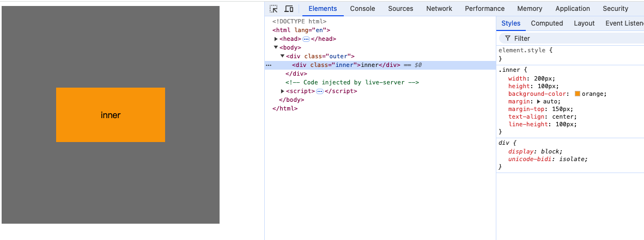Select the Layout sidebar tab
The height and width of the screenshot is (240, 644).
tap(584, 23)
